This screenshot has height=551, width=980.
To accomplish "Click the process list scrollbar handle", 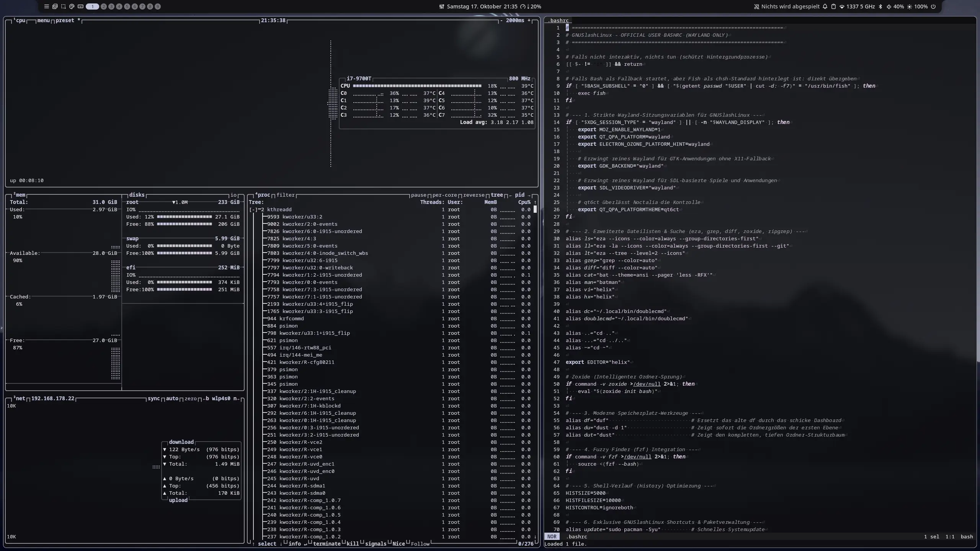I will point(535,209).
